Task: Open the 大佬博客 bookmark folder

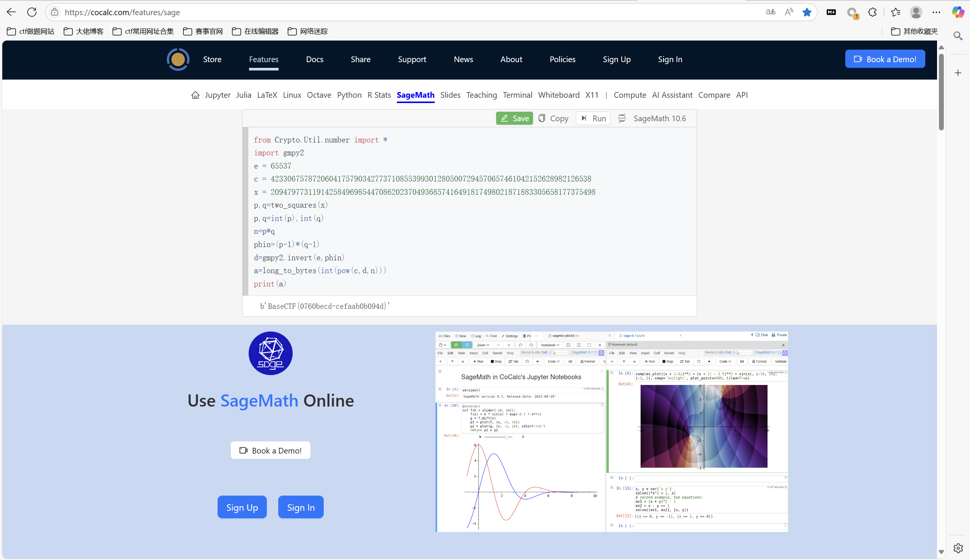Action: (x=83, y=31)
